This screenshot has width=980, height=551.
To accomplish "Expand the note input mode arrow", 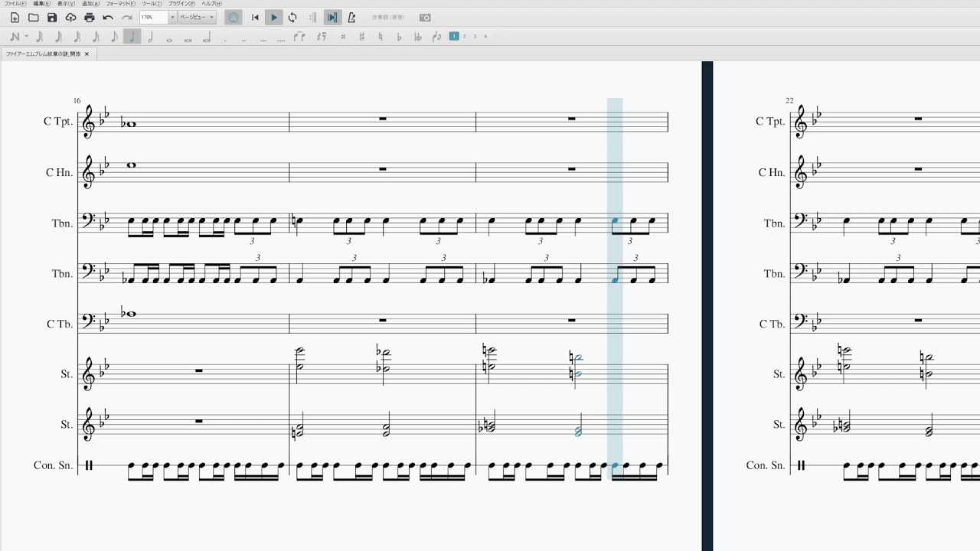I will click(26, 37).
